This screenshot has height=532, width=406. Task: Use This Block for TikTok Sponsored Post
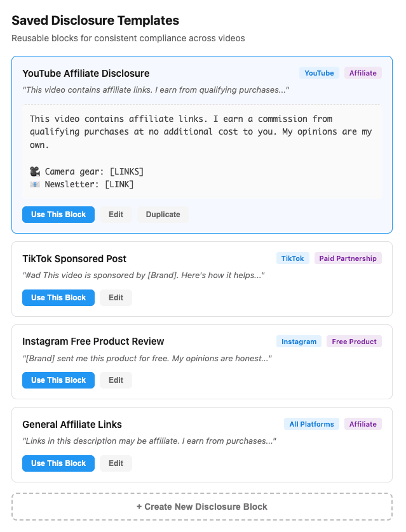pos(58,298)
